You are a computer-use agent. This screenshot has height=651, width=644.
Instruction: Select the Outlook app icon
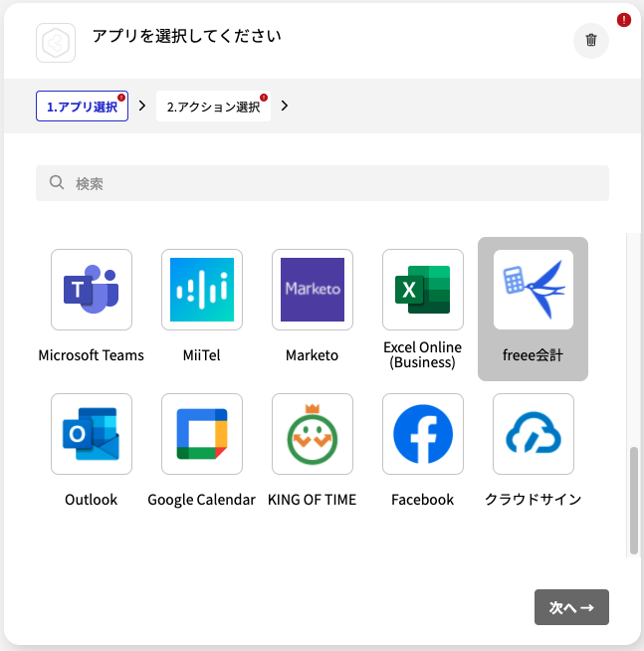pos(92,434)
